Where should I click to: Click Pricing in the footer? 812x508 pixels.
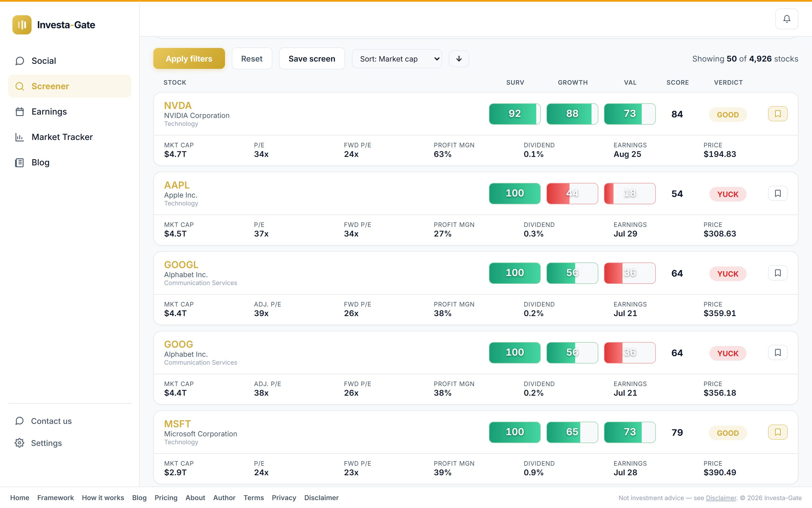click(x=166, y=498)
